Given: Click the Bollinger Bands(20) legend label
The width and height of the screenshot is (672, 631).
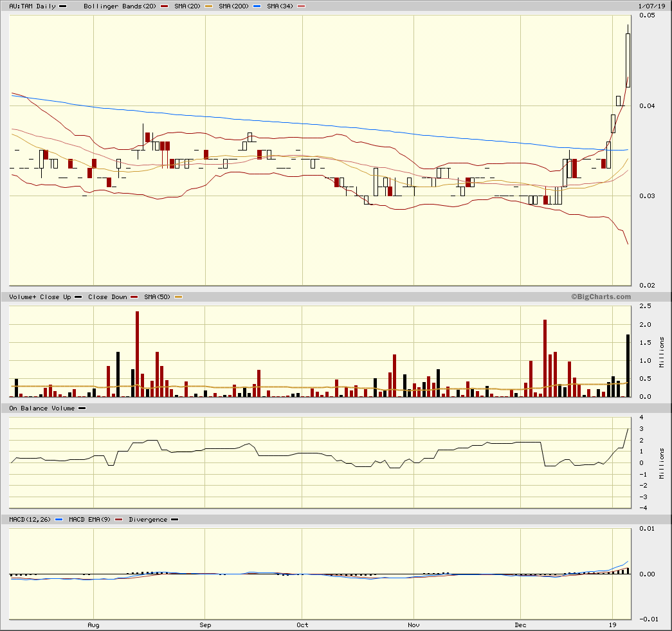Looking at the screenshot, I should (120, 6).
